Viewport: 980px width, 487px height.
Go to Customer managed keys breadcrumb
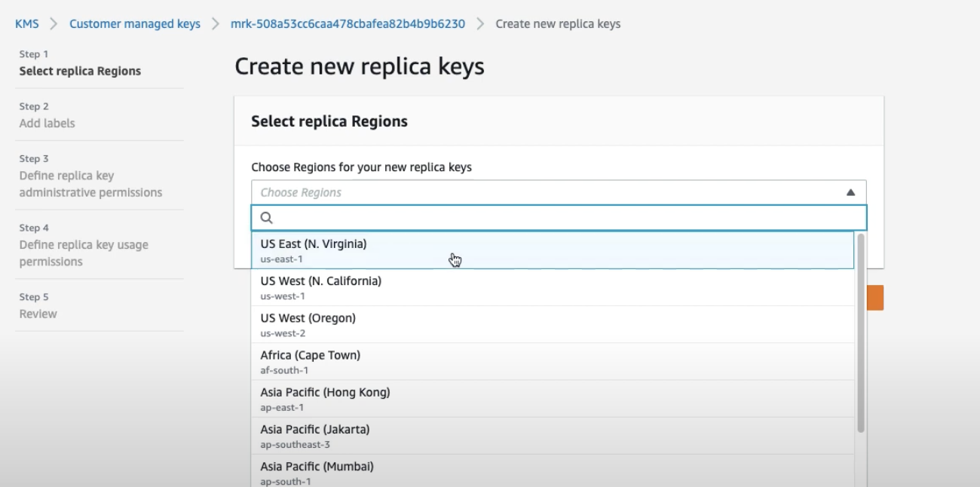tap(135, 24)
